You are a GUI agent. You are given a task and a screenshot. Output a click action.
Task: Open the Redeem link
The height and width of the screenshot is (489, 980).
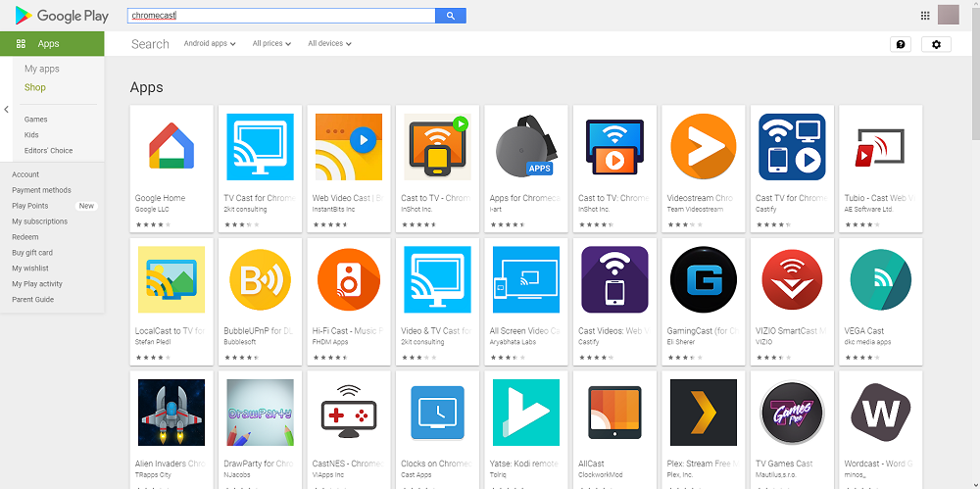(x=25, y=237)
